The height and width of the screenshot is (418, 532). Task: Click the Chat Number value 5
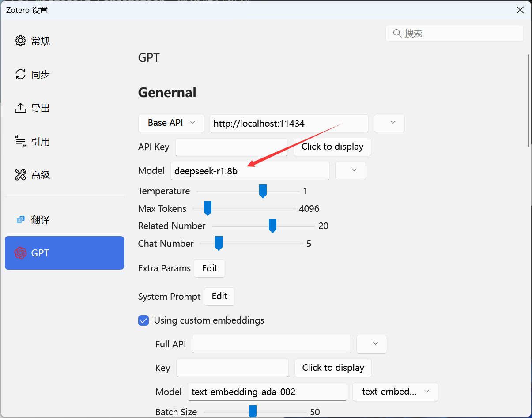(309, 244)
